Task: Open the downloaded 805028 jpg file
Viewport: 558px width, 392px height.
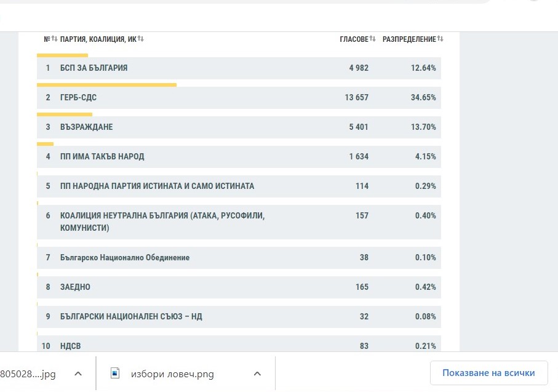Action: (x=28, y=374)
